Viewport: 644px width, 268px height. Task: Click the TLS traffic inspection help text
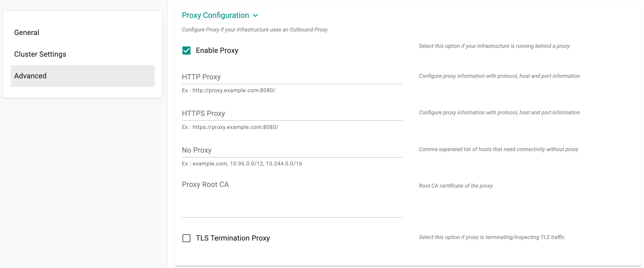pos(492,237)
